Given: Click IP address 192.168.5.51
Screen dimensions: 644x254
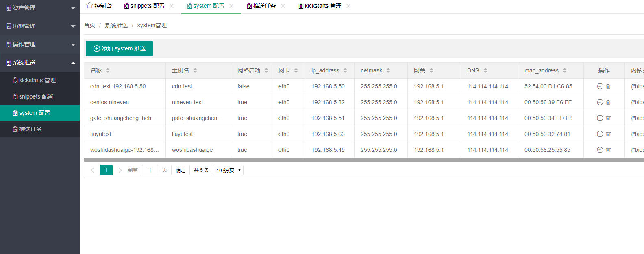Looking at the screenshot, I should 328,118.
